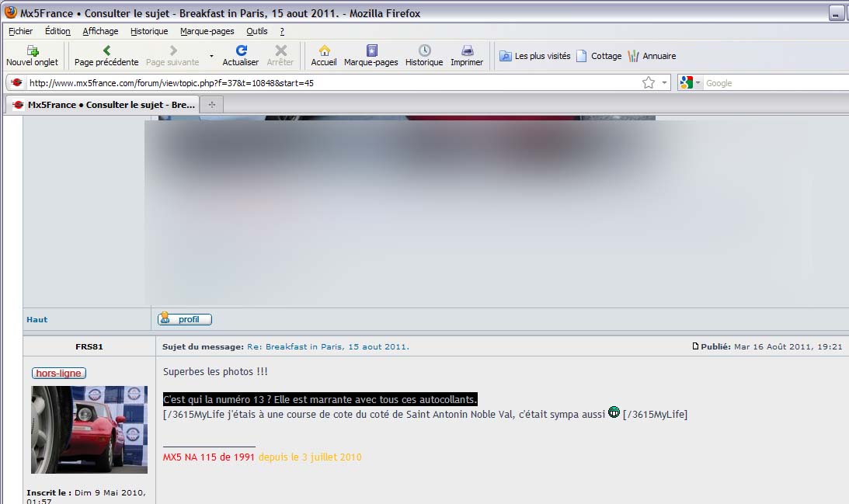The height and width of the screenshot is (504, 849).
Task: Click the orange text depuis le 3 juillet 2010
Action: coord(310,457)
